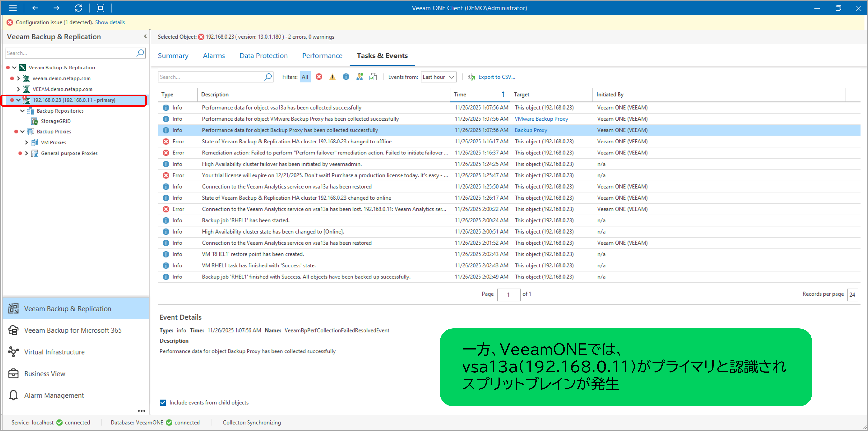The image size is (868, 431).
Task: Filter events by warning triangle icon
Action: coord(332,77)
